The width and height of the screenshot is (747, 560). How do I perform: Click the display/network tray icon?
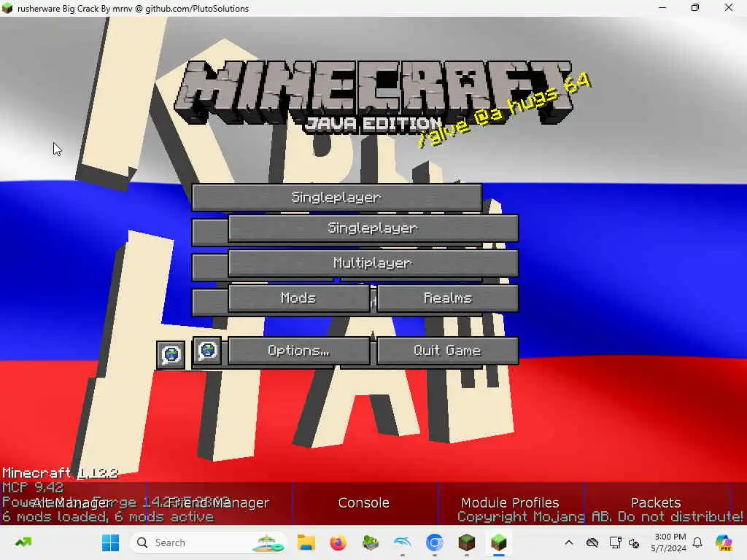[615, 542]
